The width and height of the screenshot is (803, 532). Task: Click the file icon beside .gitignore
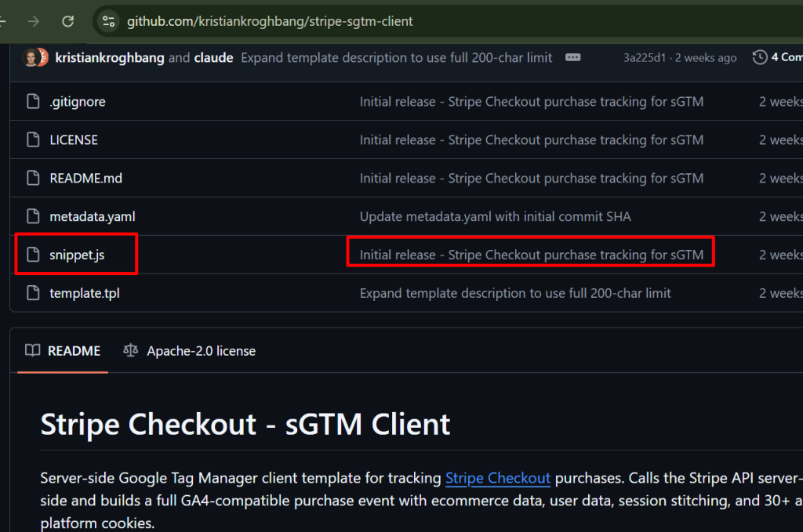coord(33,102)
